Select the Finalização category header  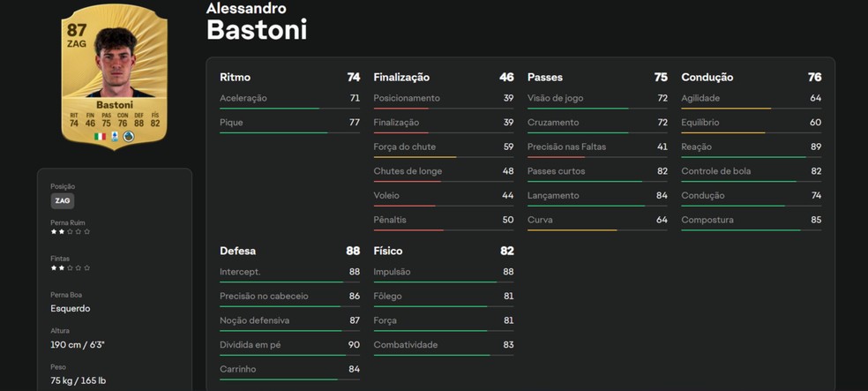click(x=401, y=78)
